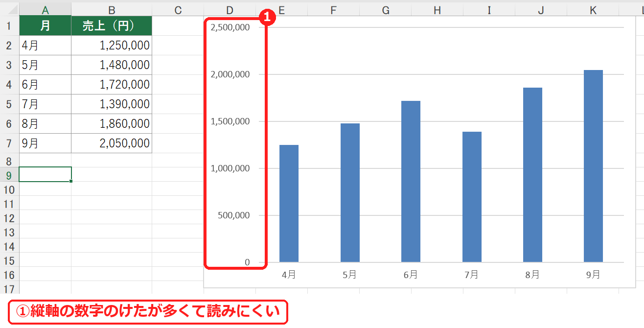This screenshot has height=328, width=644.
Task: Click the chart axis label 1,500,000
Action: [x=230, y=121]
